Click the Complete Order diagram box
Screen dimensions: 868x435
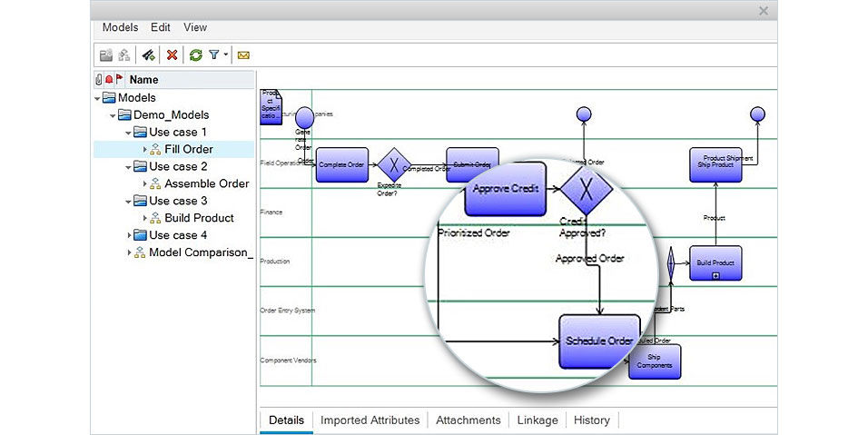pyautogui.click(x=342, y=165)
